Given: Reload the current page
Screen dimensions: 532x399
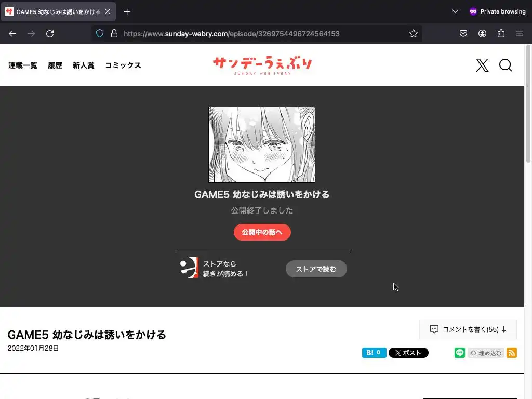Looking at the screenshot, I should (50, 34).
